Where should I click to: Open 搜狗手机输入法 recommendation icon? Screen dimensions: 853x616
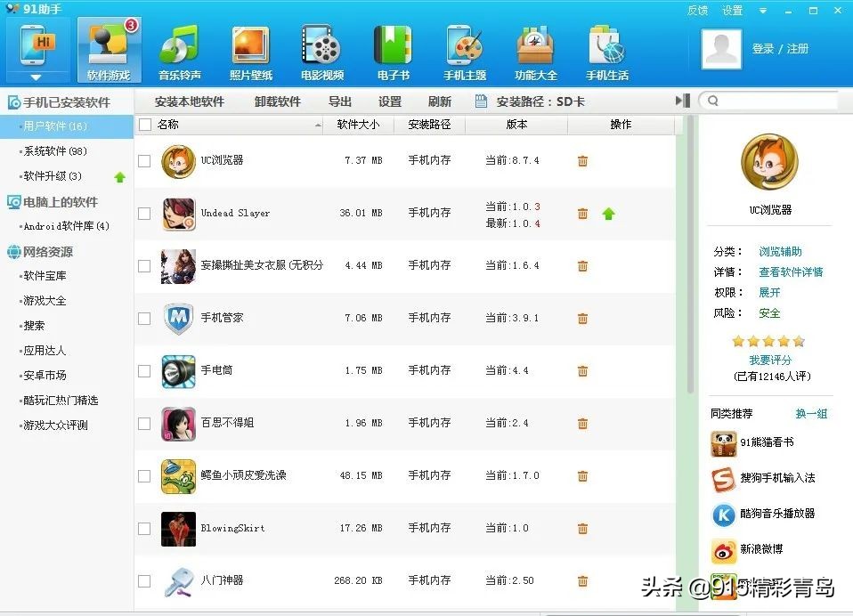[x=724, y=479]
